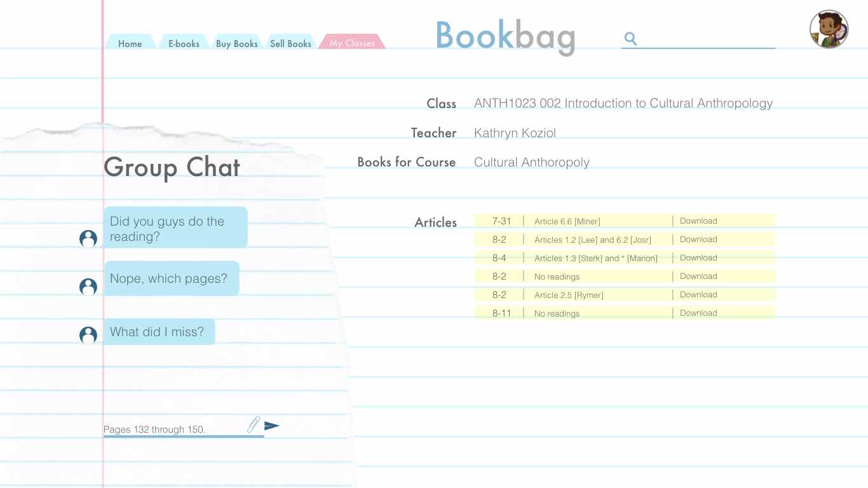Select the My Classes tab
Viewport: 868px width, 488px height.
tap(351, 43)
